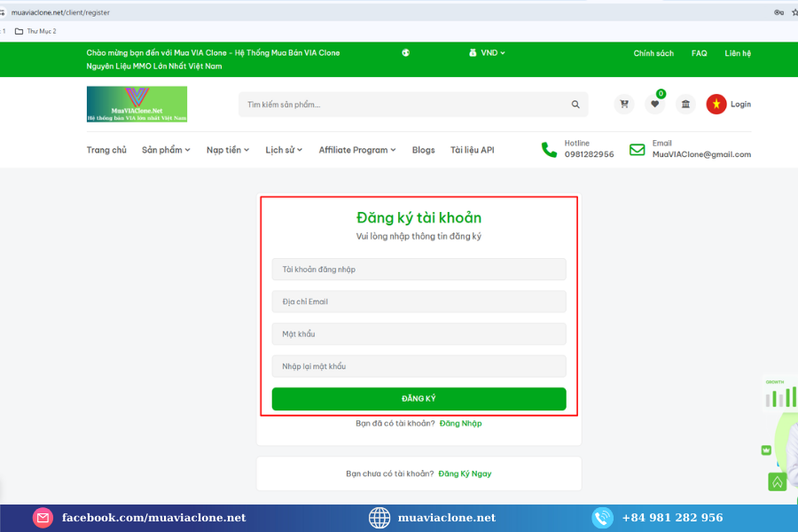Click the Hotline phone icon
798x532 pixels.
(x=550, y=149)
